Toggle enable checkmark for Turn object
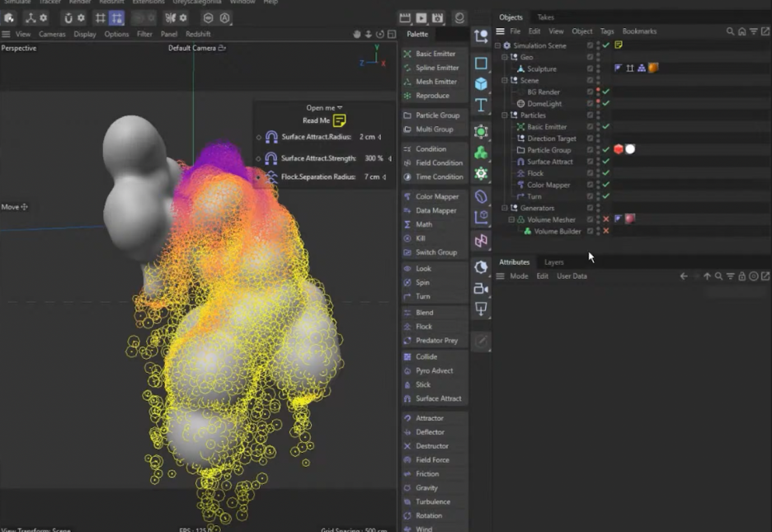 pyautogui.click(x=606, y=195)
